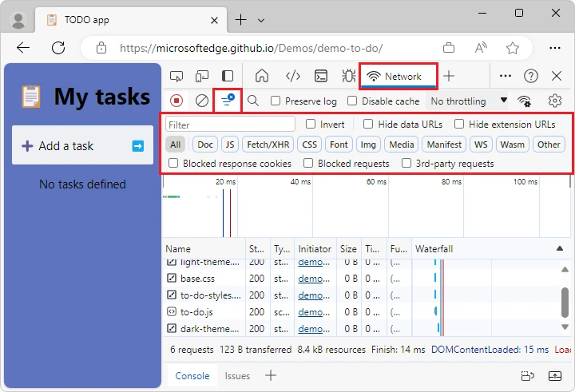Image resolution: width=575 pixels, height=392 pixels.
Task: Open the browser tab search chevron
Action: click(261, 21)
